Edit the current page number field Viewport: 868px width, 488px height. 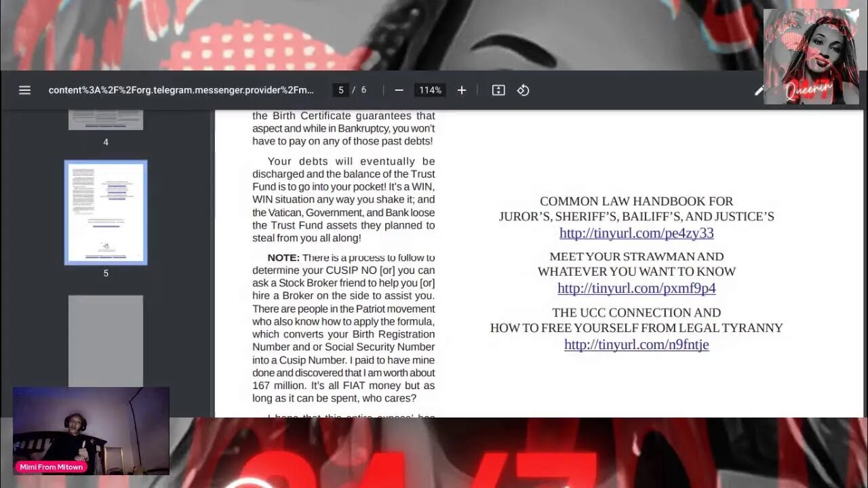[x=341, y=90]
